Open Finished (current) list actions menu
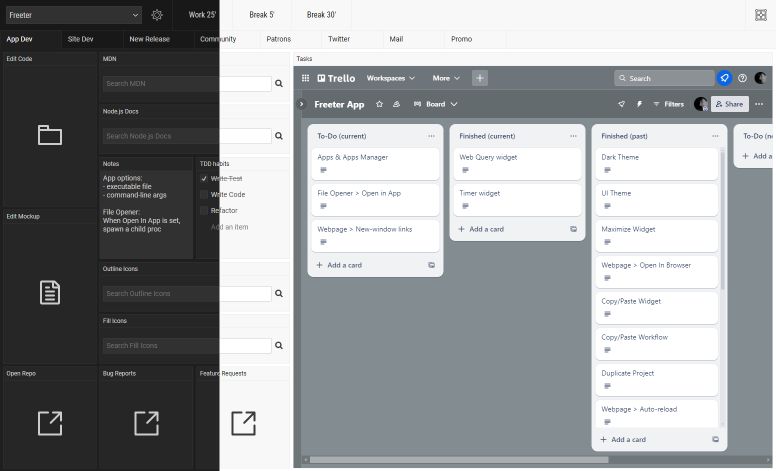Image resolution: width=776 pixels, height=471 pixels. (573, 136)
